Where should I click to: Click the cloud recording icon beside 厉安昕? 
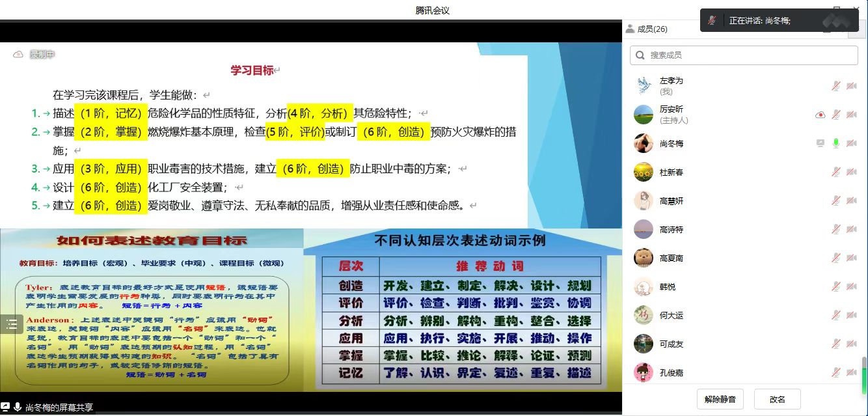click(x=821, y=115)
